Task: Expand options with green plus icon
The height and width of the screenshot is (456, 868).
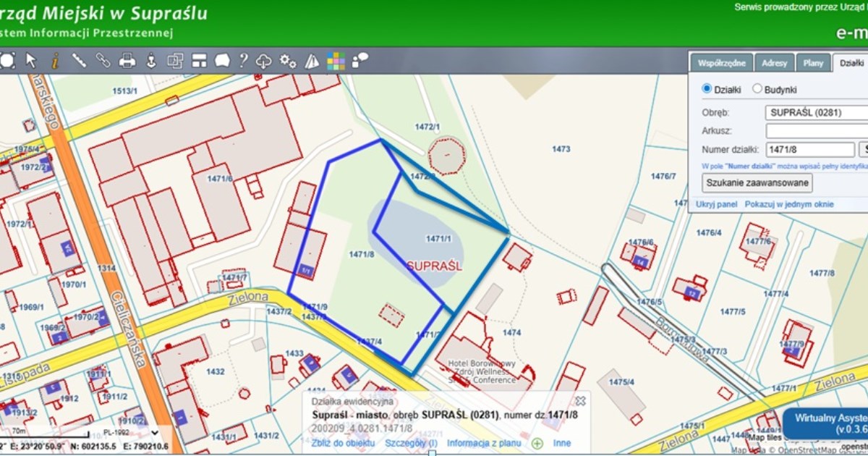Action: [x=537, y=443]
